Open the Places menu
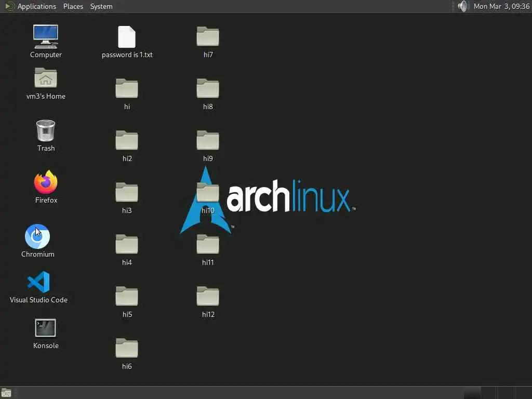Viewport: 532px width, 399px height. [73, 6]
